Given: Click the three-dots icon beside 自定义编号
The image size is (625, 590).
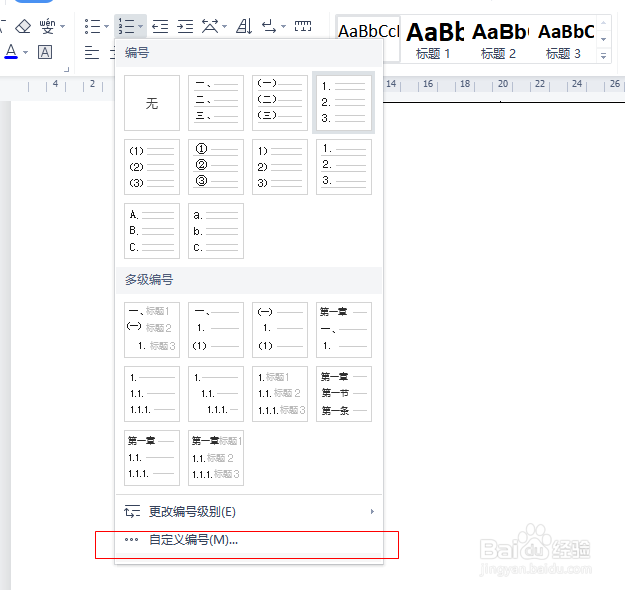Looking at the screenshot, I should [131, 540].
